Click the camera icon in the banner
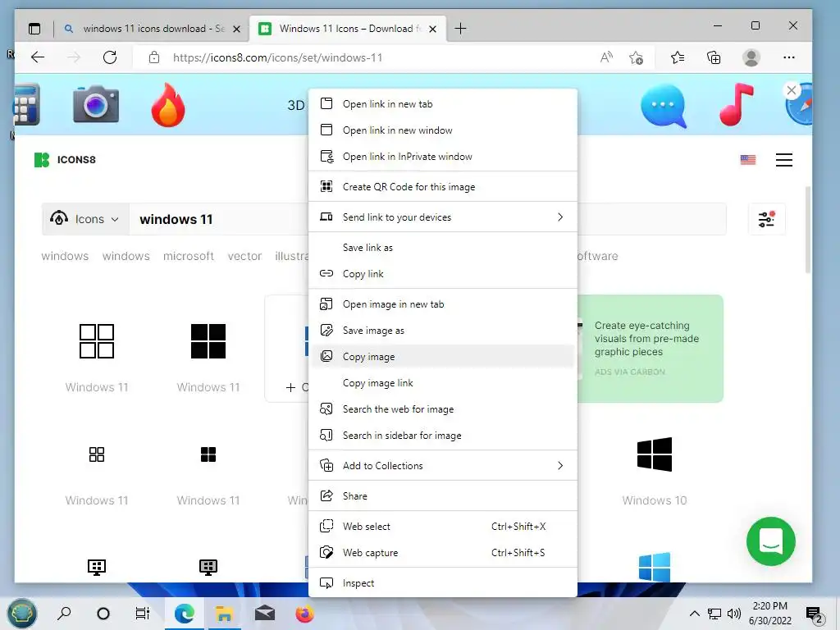The height and width of the screenshot is (630, 840). [x=96, y=104]
